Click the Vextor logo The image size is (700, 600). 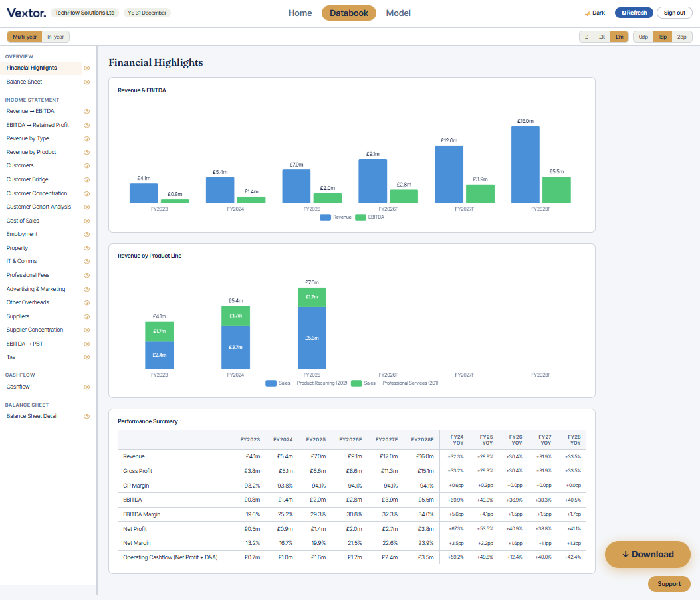pos(26,13)
